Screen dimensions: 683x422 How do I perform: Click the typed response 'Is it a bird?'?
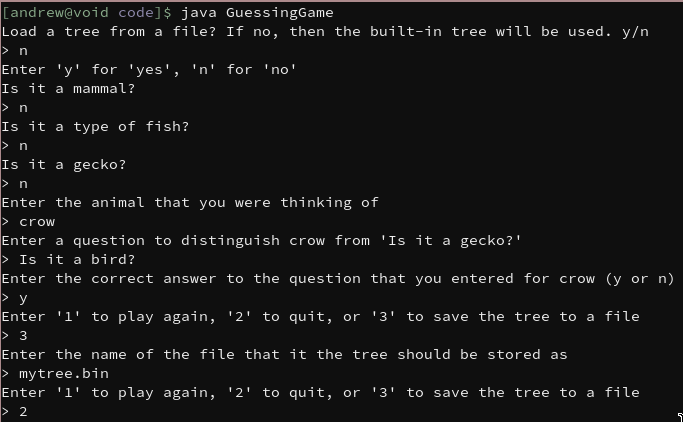77,260
